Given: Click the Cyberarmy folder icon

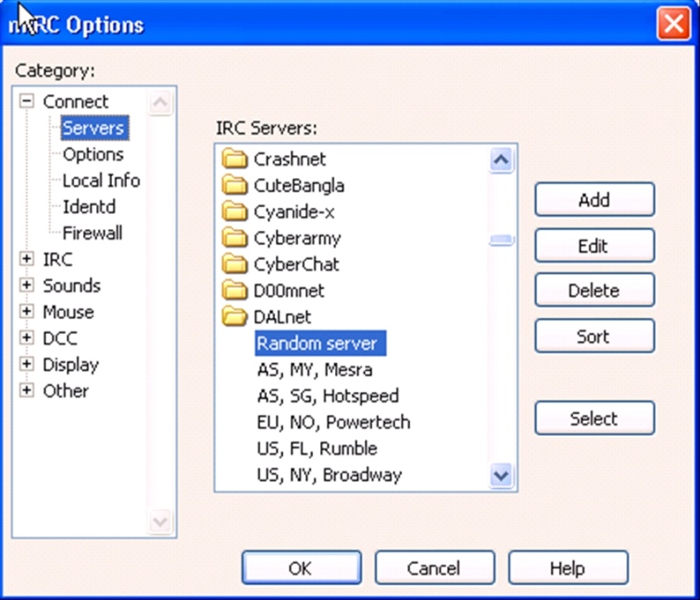Looking at the screenshot, I should [234, 238].
